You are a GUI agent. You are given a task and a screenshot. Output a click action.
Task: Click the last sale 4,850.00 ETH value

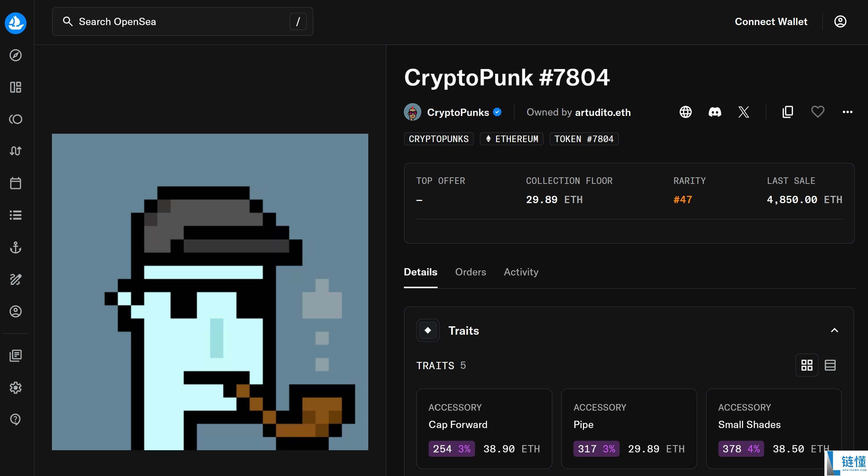(804, 199)
